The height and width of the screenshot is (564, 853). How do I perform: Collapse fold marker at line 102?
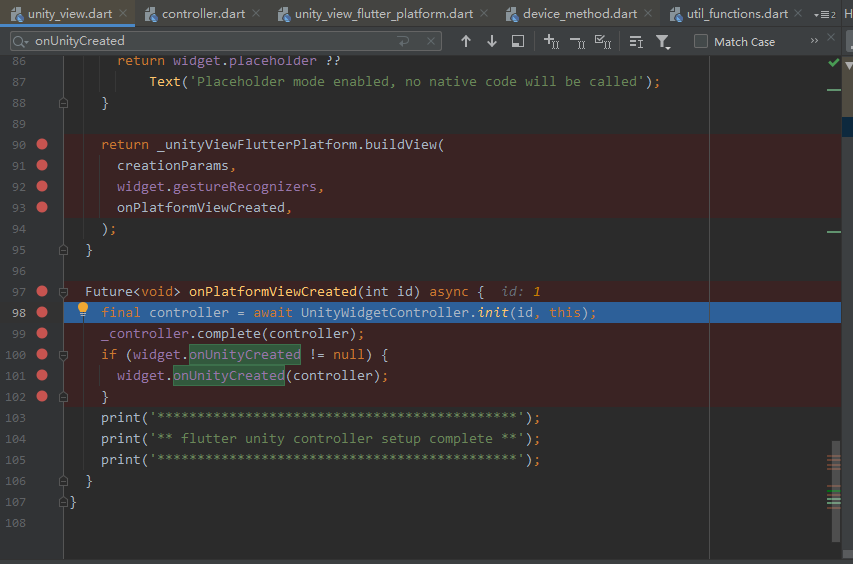point(63,397)
